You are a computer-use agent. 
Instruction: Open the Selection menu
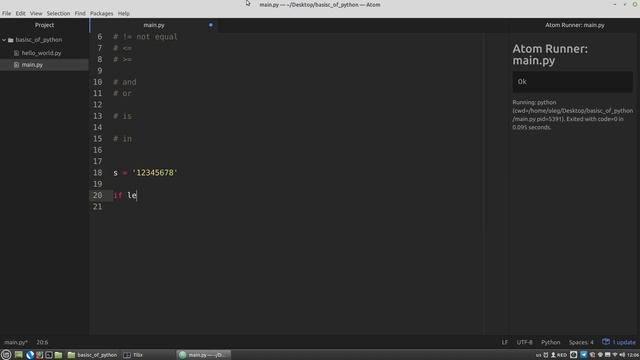point(58,13)
